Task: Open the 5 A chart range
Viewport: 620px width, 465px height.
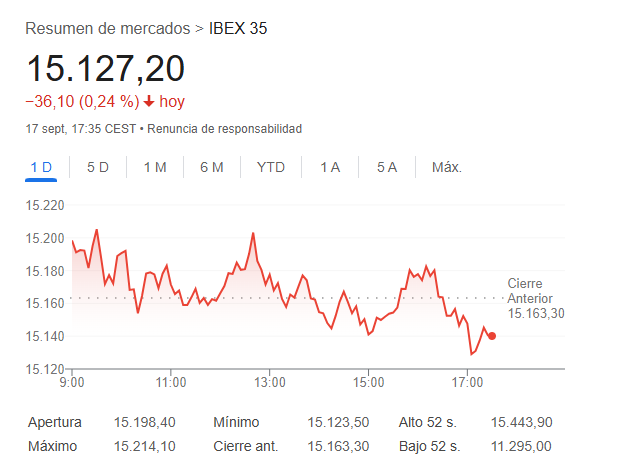Action: [387, 167]
